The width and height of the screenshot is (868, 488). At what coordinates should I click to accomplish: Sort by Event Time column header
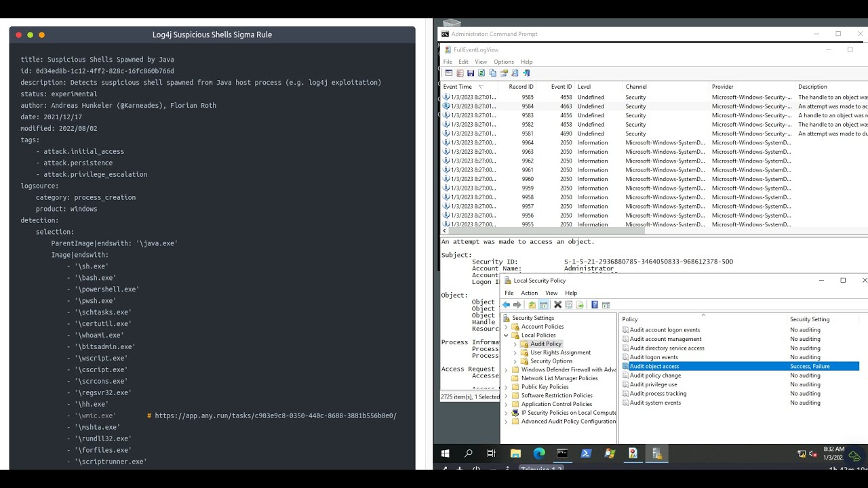coord(469,87)
